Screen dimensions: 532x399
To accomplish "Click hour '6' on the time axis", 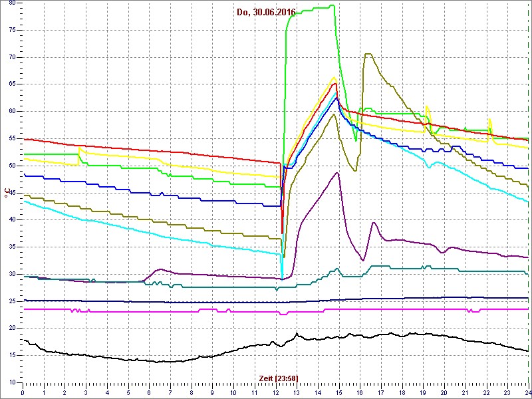I will tap(149, 392).
